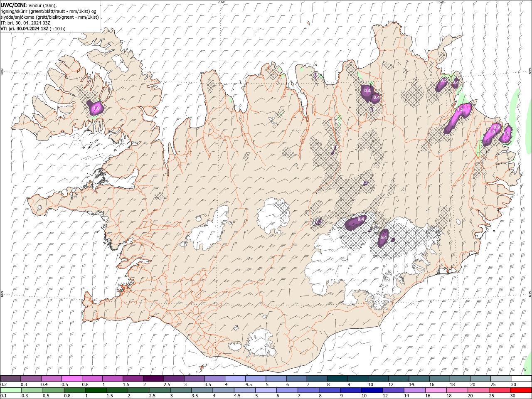Pick the top-row swatch between 14 and 16
This screenshot has height=399, width=532.
(x=419, y=379)
